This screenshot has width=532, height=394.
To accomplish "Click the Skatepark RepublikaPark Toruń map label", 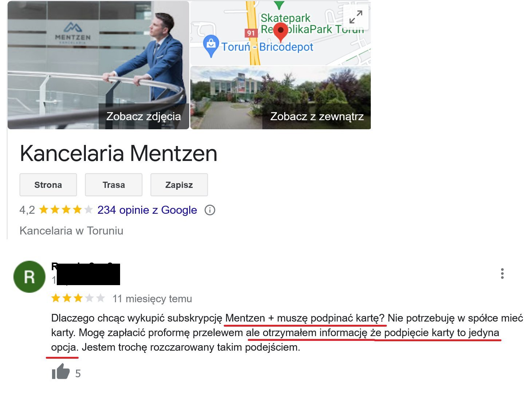I will pos(312,23).
